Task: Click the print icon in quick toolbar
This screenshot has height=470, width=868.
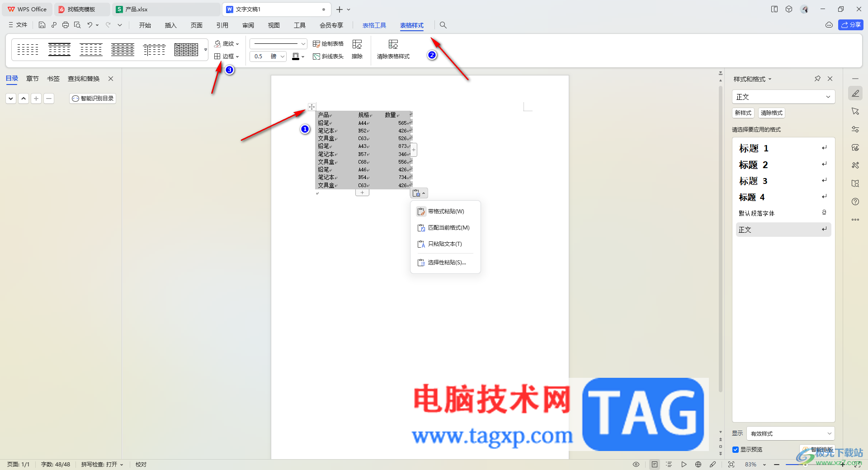Action: tap(66, 25)
